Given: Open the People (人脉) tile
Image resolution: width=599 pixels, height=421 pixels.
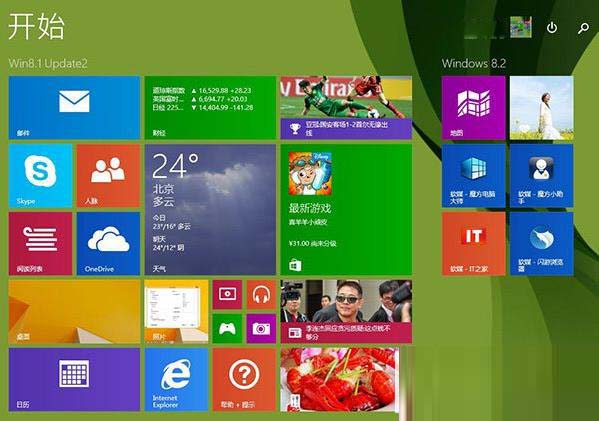Looking at the screenshot, I should [108, 176].
